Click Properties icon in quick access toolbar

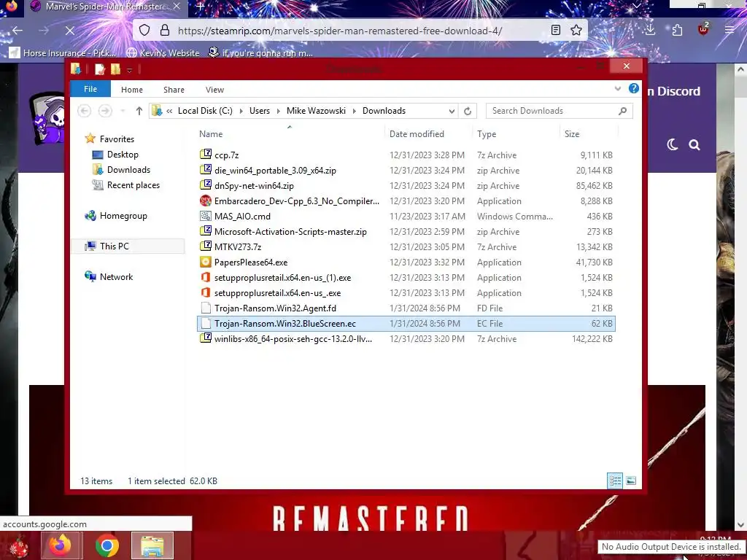[x=99, y=69]
